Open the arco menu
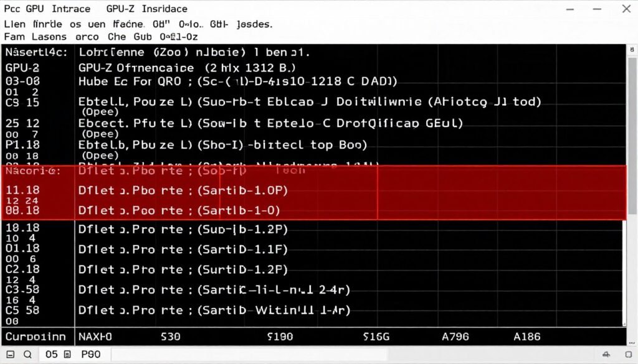The width and height of the screenshot is (638, 364). point(87,37)
